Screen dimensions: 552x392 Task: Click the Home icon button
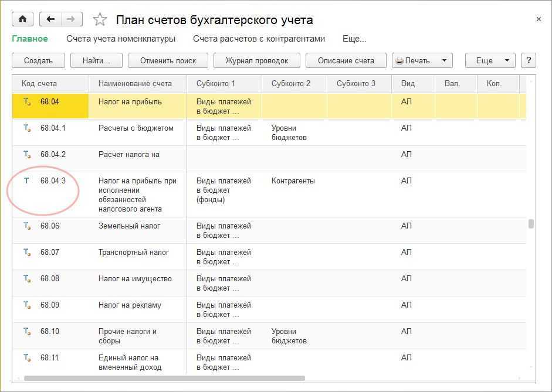(x=23, y=19)
